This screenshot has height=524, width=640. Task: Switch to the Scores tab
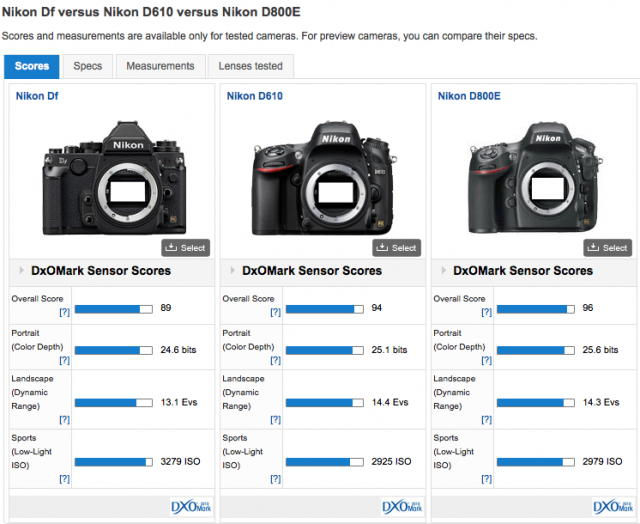tap(32, 66)
